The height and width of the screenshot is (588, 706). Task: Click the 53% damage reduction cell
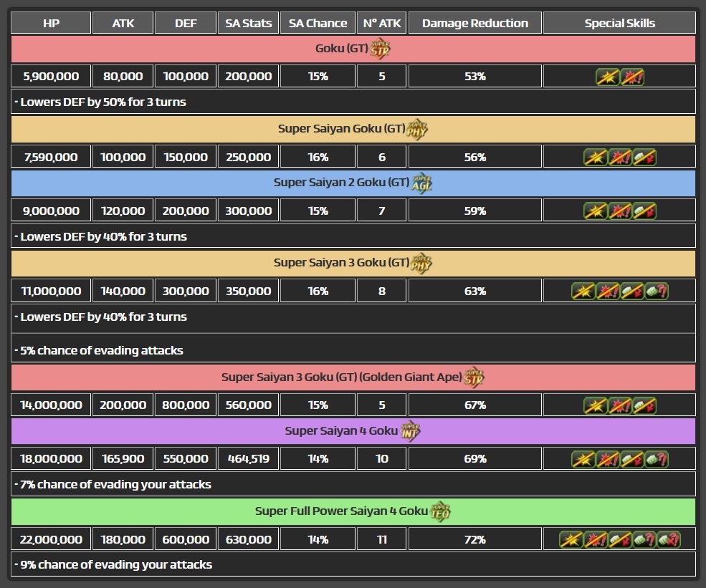(x=475, y=77)
